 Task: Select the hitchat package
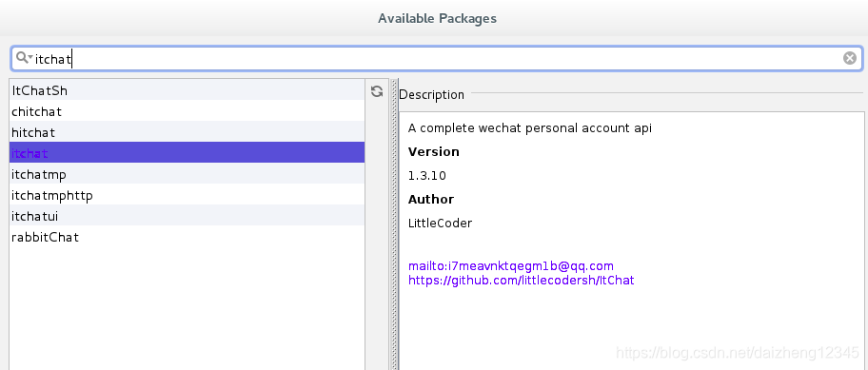pyautogui.click(x=187, y=131)
